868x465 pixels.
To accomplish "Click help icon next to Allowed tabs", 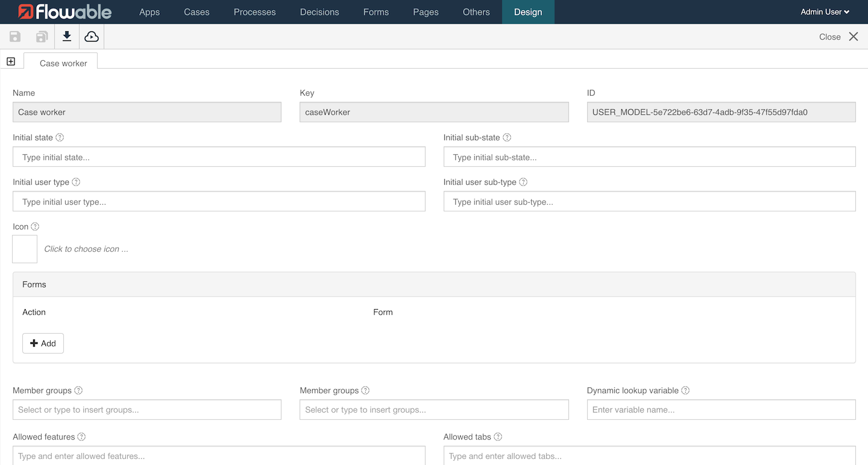I will pyautogui.click(x=498, y=437).
